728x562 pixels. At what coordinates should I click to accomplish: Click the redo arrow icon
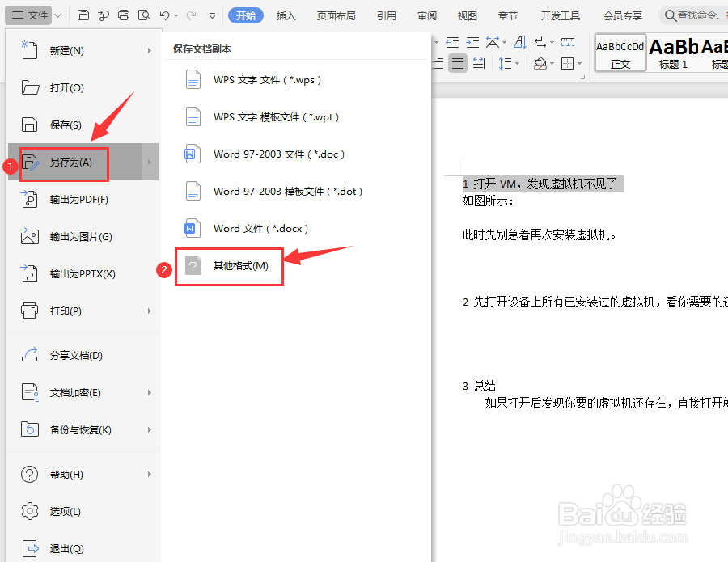pyautogui.click(x=191, y=15)
